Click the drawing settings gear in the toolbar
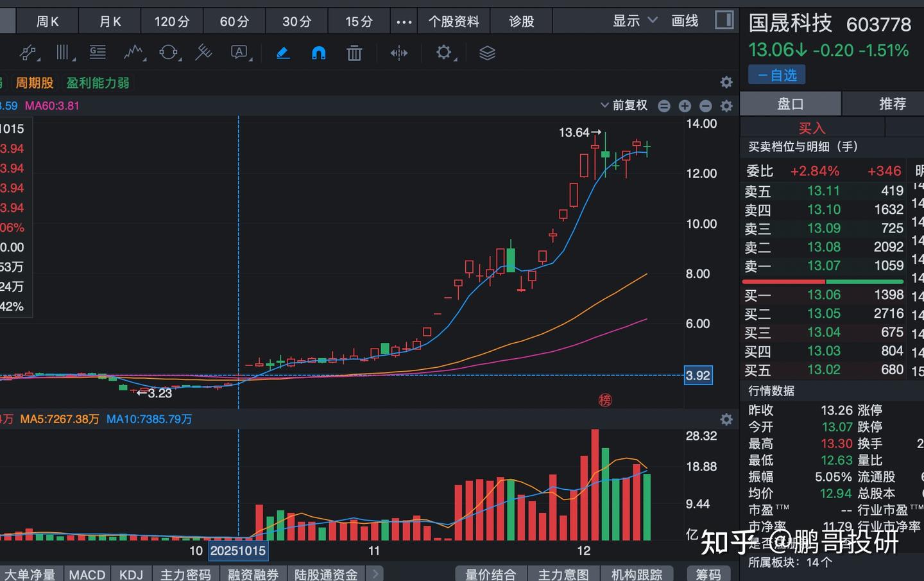 tap(444, 53)
